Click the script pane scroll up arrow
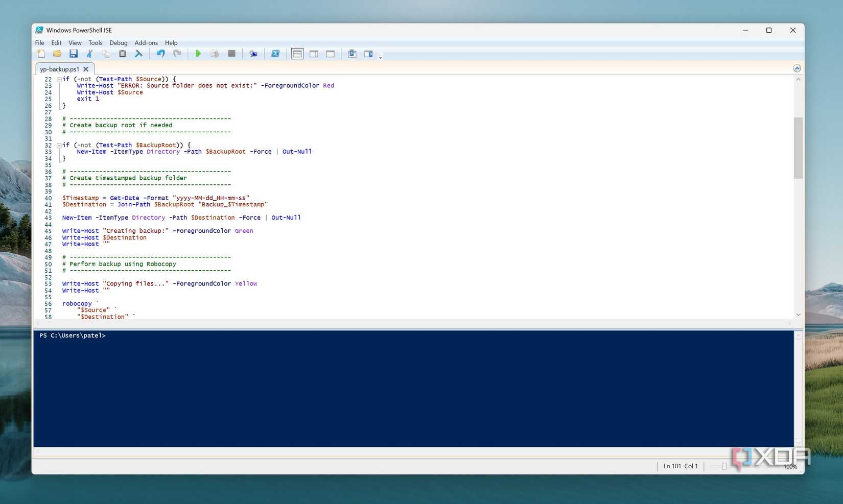The height and width of the screenshot is (504, 843). click(x=798, y=80)
